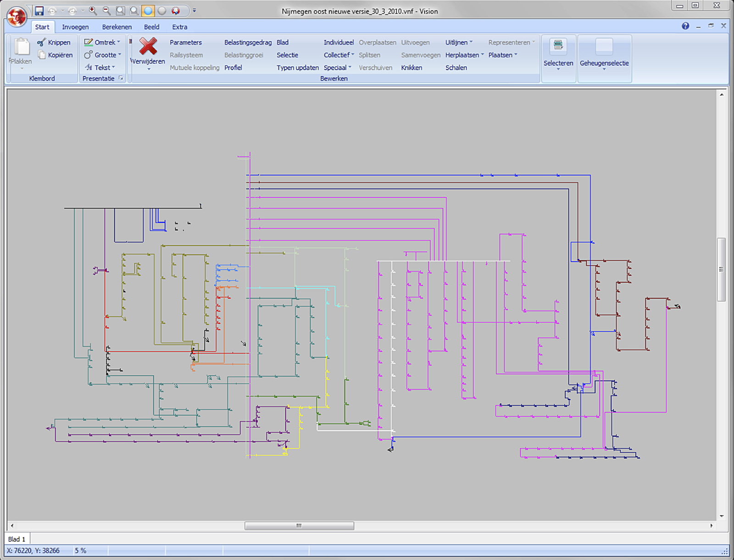Click the blue help question mark icon
Screen dimensions: 734x560
(685, 26)
